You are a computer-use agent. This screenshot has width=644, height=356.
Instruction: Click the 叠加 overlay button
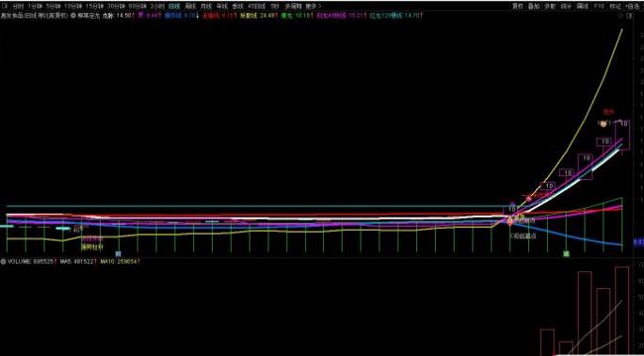click(534, 7)
